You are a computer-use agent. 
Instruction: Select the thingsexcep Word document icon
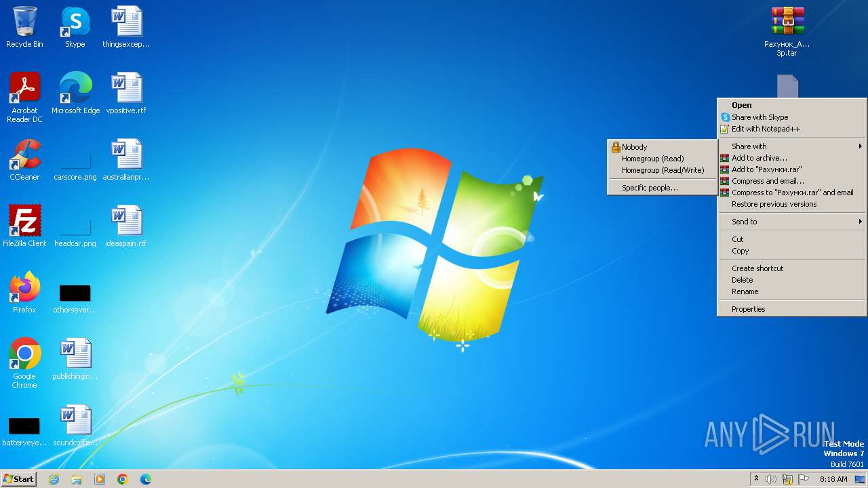(126, 27)
